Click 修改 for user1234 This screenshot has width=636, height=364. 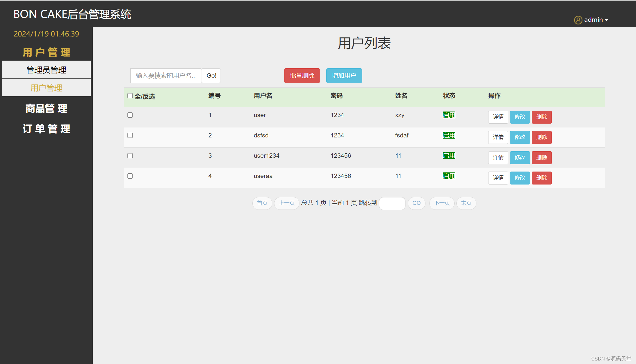520,157
